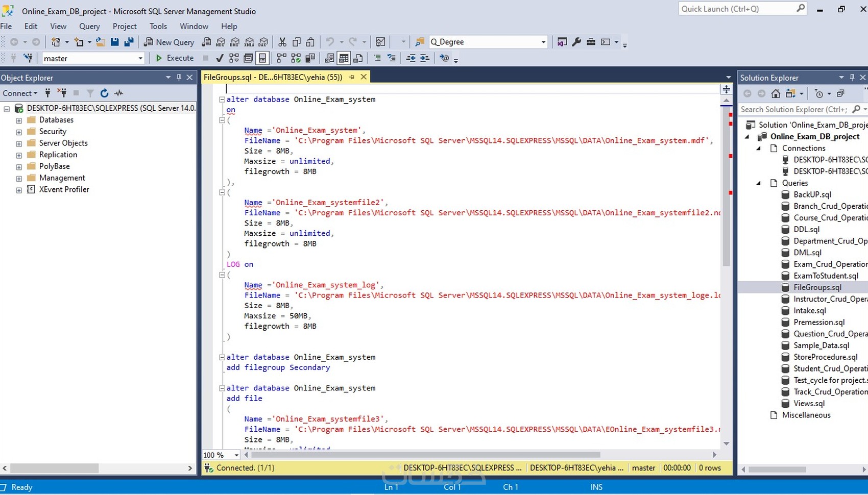Toggle Results to Text output mode
The width and height of the screenshot is (868, 495).
coord(329,58)
